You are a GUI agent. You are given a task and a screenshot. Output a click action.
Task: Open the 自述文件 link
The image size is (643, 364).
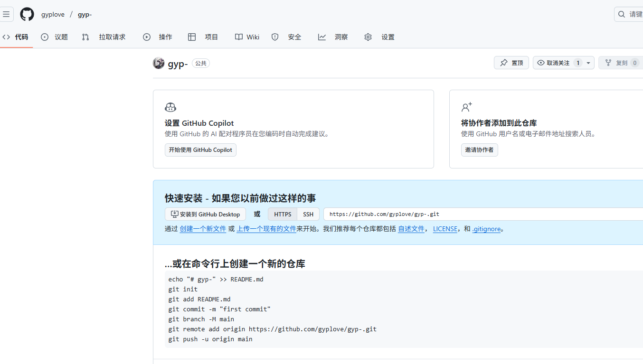point(411,229)
